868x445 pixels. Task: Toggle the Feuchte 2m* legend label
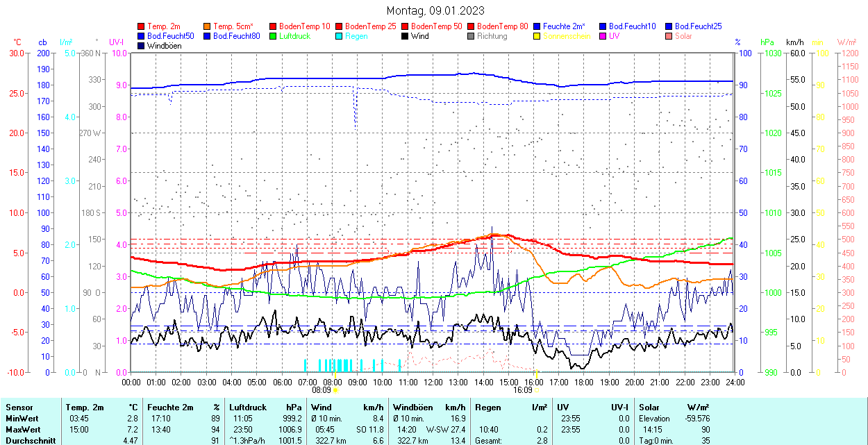coord(567,26)
